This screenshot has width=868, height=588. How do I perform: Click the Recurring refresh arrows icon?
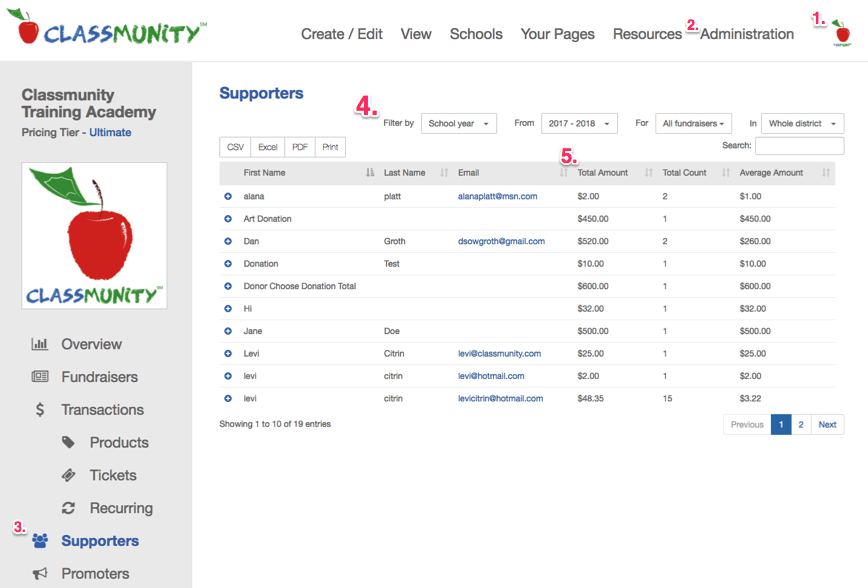[x=68, y=508]
